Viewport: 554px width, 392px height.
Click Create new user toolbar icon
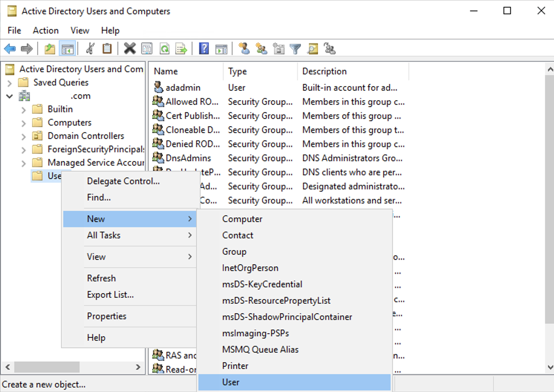coord(244,49)
